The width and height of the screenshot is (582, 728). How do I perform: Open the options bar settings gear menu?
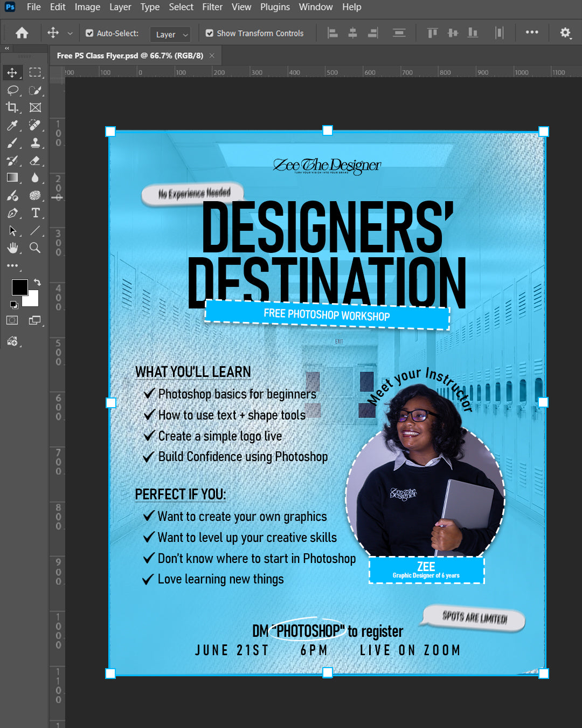tap(565, 33)
